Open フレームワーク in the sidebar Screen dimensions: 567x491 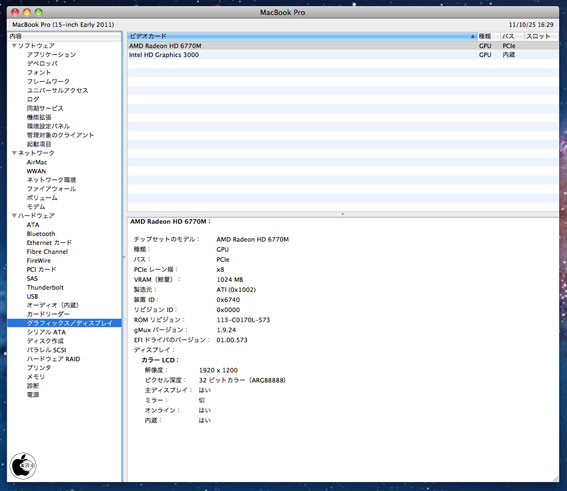tap(48, 81)
